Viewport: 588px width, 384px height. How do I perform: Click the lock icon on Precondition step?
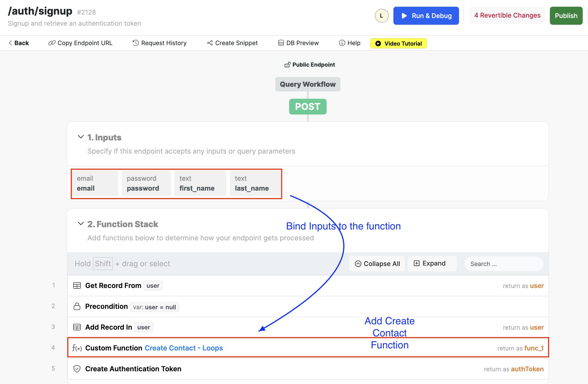pos(77,306)
